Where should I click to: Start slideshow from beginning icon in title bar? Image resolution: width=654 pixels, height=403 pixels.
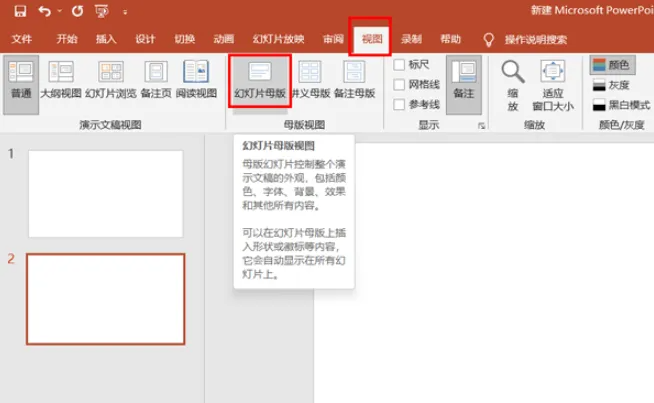click(x=101, y=11)
